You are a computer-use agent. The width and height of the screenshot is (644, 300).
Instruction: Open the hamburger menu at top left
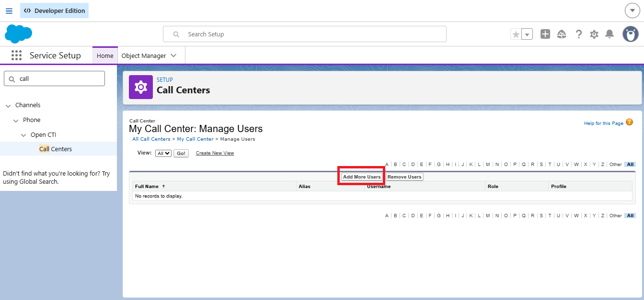coord(9,11)
